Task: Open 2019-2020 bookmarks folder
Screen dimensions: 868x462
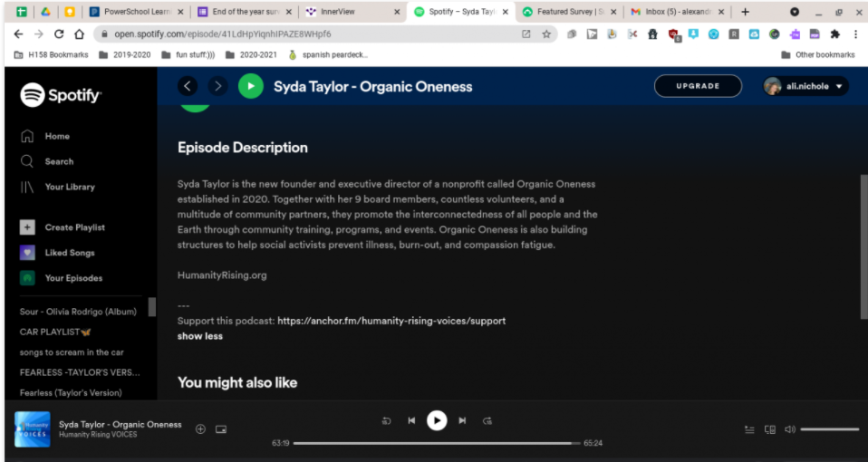Action: coord(124,54)
